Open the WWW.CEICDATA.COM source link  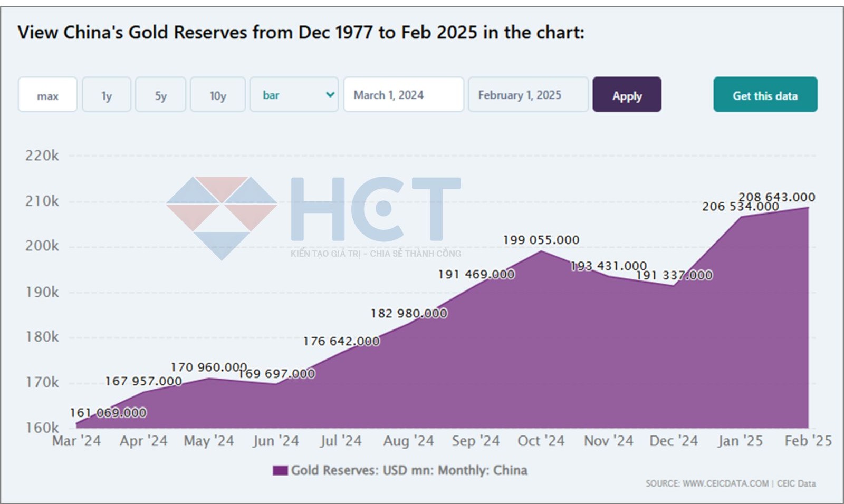pyautogui.click(x=725, y=483)
